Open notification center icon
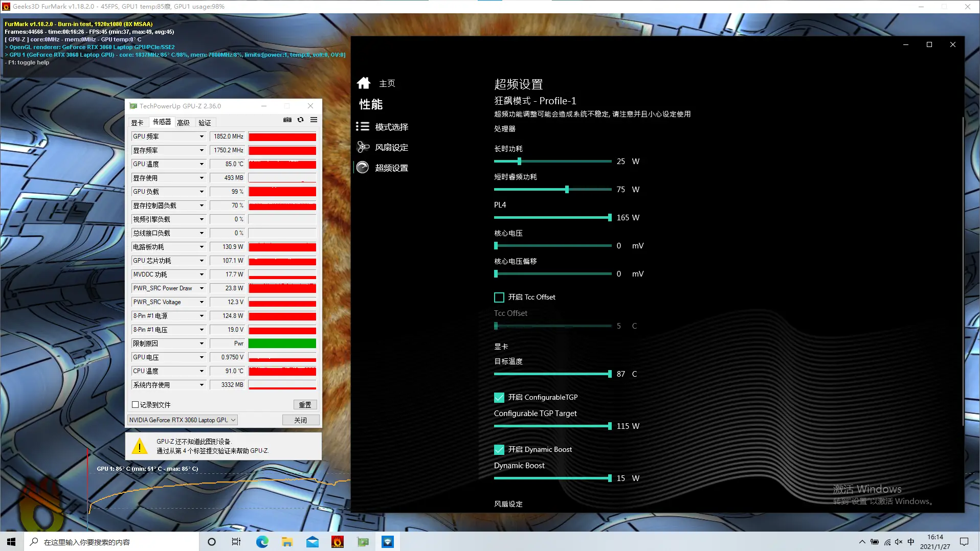The width and height of the screenshot is (980, 551). click(964, 542)
